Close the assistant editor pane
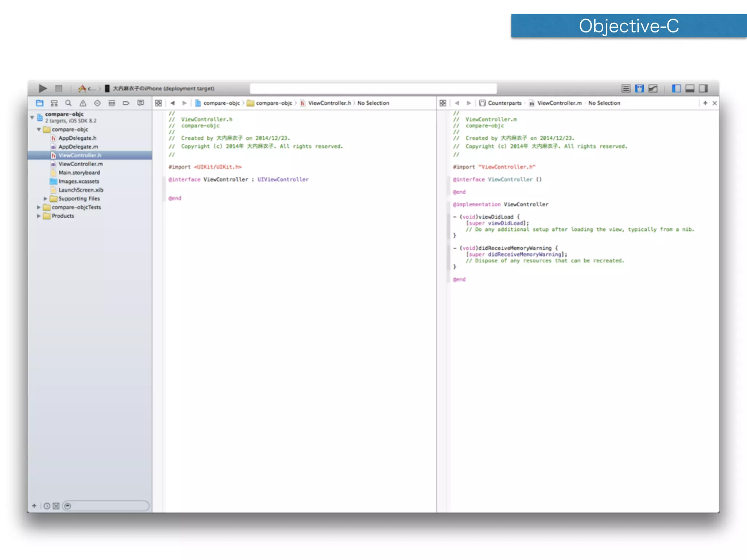The height and width of the screenshot is (560, 747). 715,103
